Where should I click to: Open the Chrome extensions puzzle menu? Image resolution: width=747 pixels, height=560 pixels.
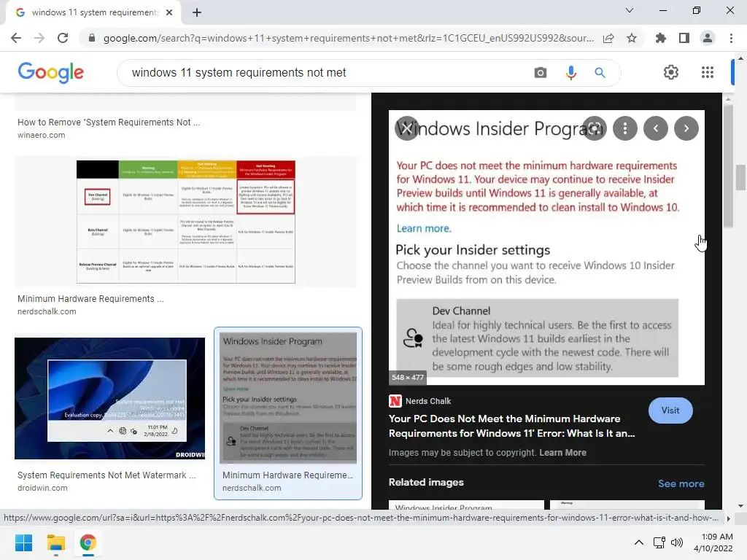point(661,38)
